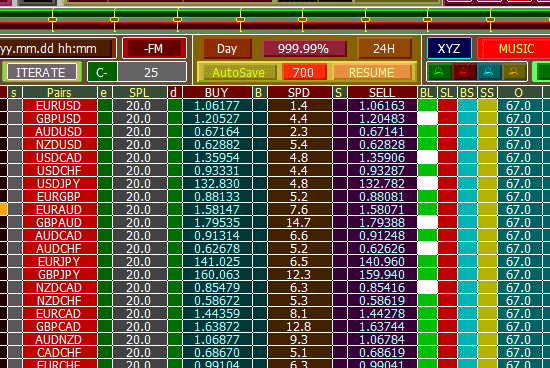This screenshot has width=550, height=368.
Task: Click the green bell alert icon
Action: [x=439, y=72]
